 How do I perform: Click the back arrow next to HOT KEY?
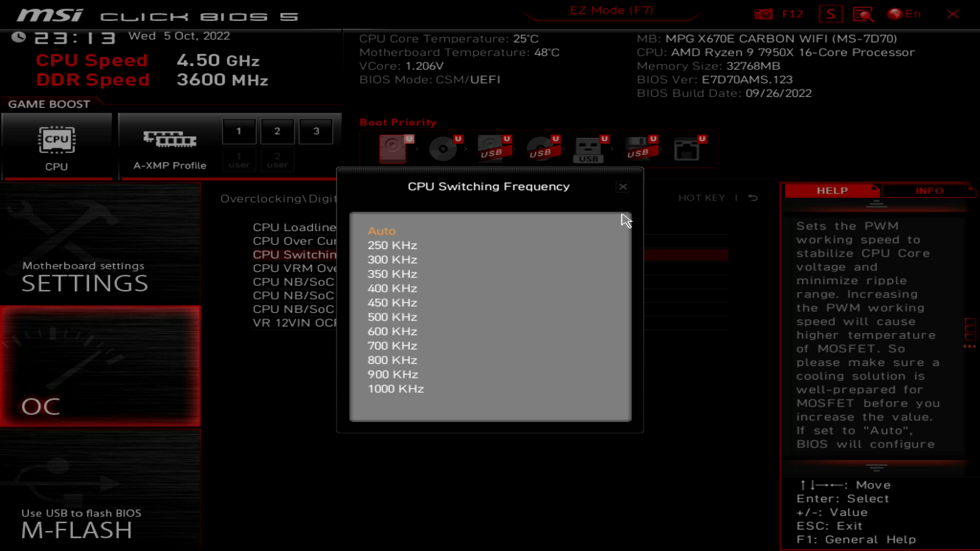click(x=753, y=197)
